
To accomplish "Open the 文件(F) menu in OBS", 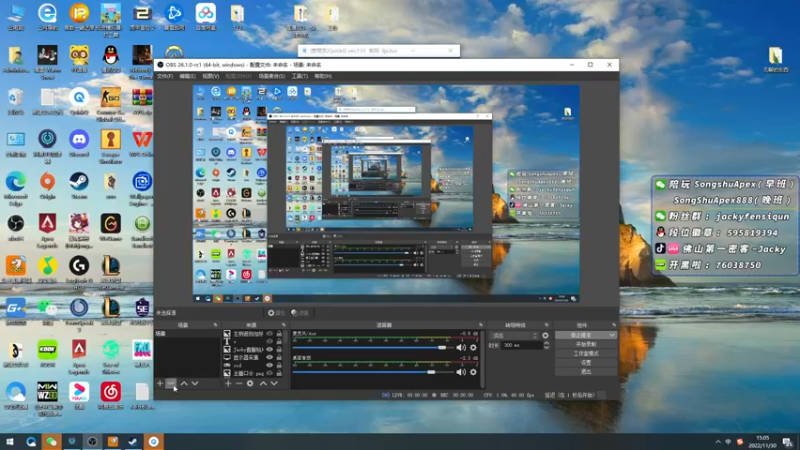I will (x=165, y=76).
